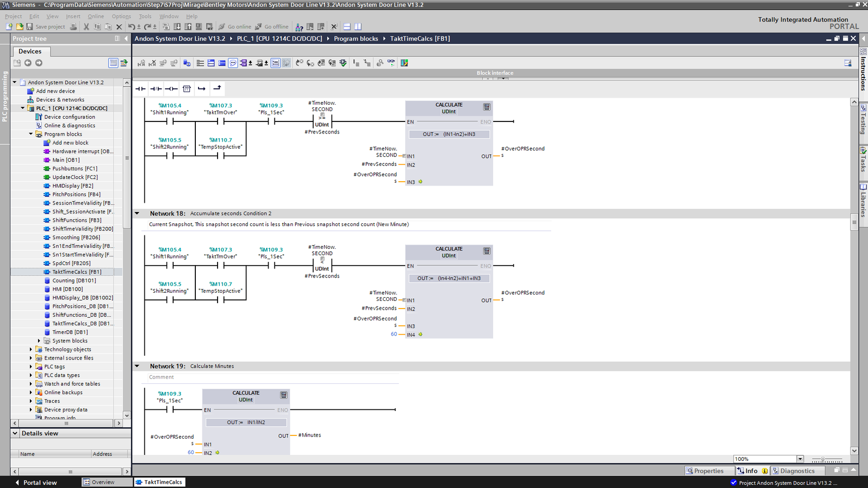Click the TaktTimeCalcs bottom bar tab
This screenshot has width=868, height=488.
click(x=159, y=482)
